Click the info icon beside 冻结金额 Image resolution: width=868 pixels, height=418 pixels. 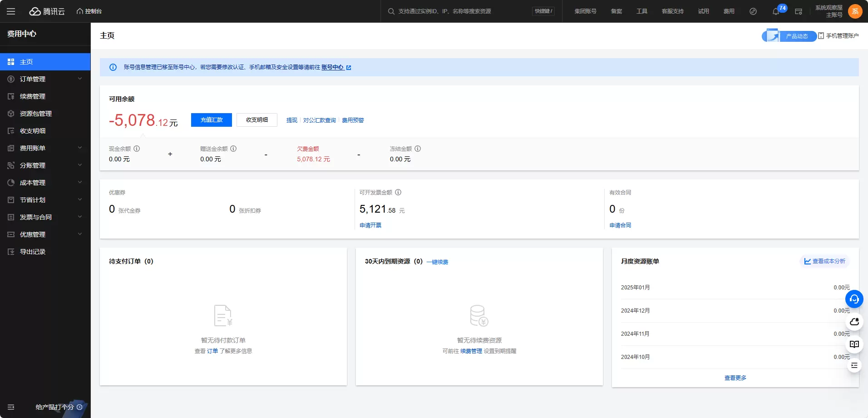(418, 149)
